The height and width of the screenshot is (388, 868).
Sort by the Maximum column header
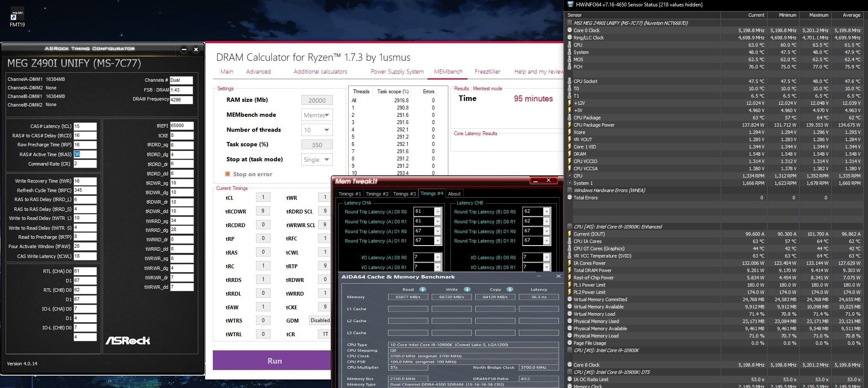tap(815, 15)
